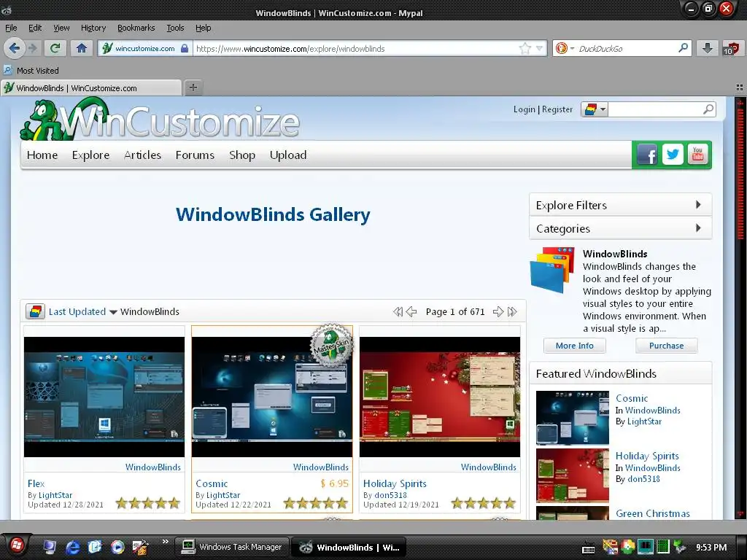Open featured Green Christmas link
The width and height of the screenshot is (747, 560).
653,513
